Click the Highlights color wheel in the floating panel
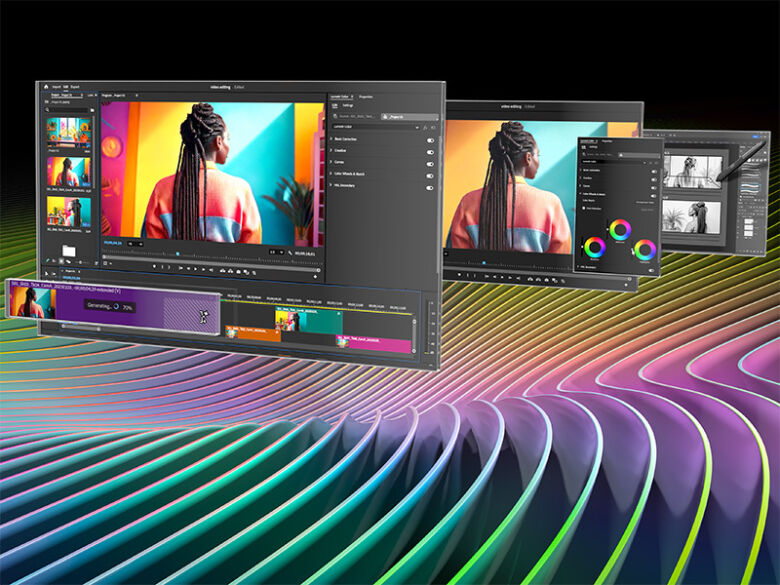Viewport: 780px width, 585px height. coord(645,249)
